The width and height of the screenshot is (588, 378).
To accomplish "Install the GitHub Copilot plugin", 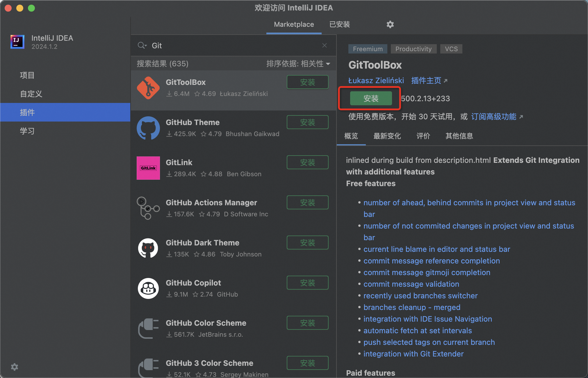I will click(307, 283).
